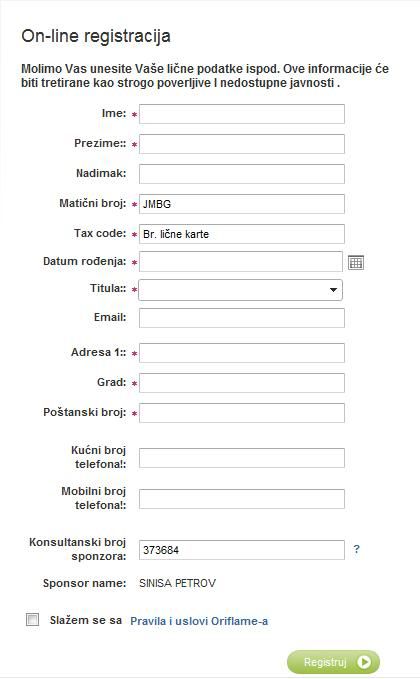
Task: Select the Adresa 1 input field
Action: point(242,353)
